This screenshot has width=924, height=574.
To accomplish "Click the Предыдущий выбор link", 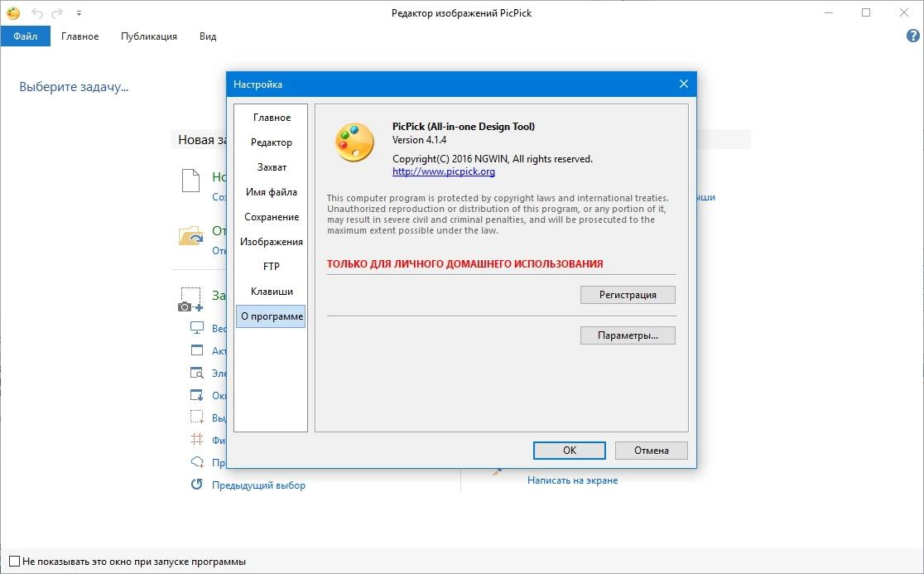I will pyautogui.click(x=258, y=485).
